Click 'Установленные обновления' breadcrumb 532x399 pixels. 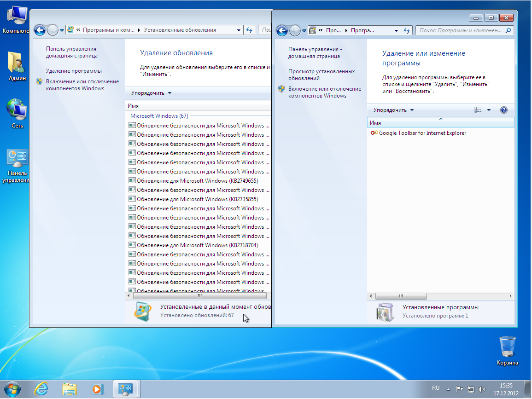(180, 30)
